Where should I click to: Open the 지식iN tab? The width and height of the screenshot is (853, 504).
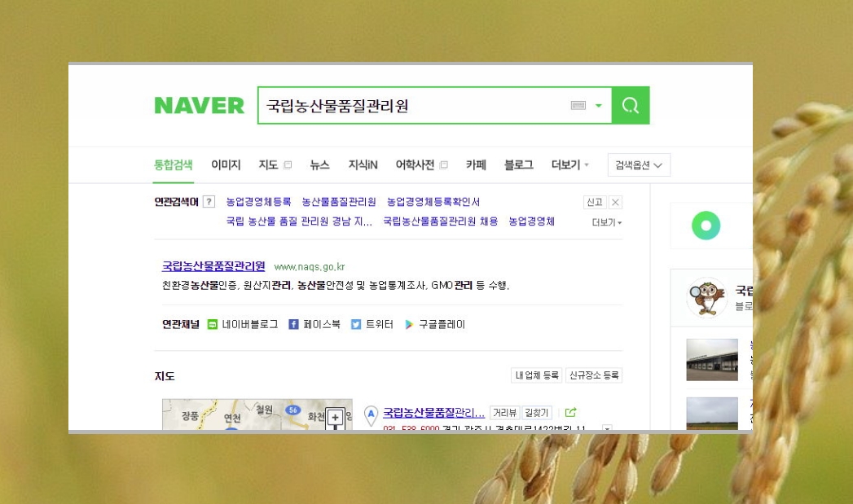363,164
